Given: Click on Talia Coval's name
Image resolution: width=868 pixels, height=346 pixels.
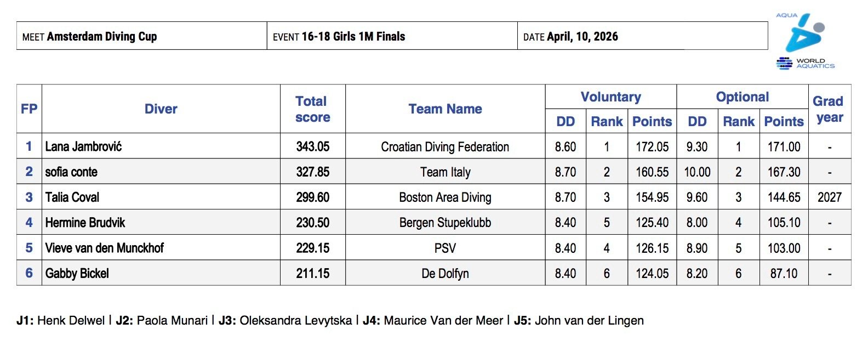Looking at the screenshot, I should tap(72, 197).
